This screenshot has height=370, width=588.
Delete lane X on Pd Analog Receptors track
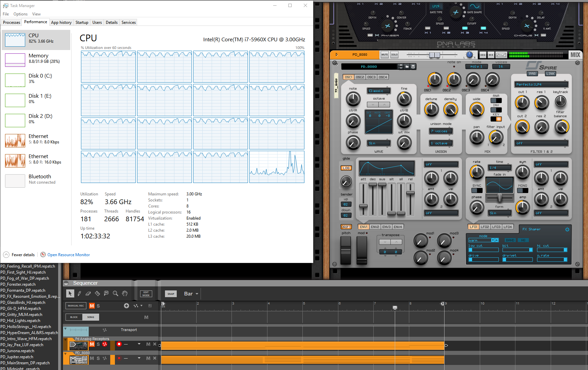155,344
